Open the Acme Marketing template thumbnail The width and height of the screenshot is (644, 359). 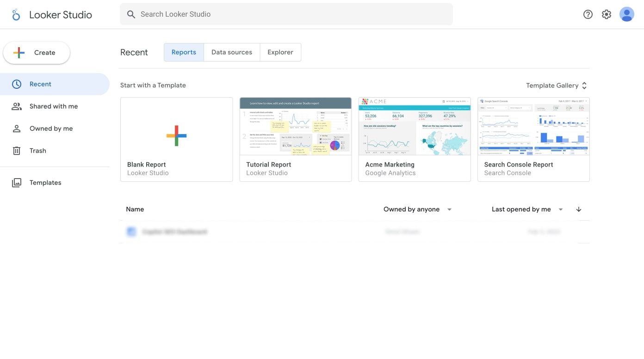[x=414, y=126]
